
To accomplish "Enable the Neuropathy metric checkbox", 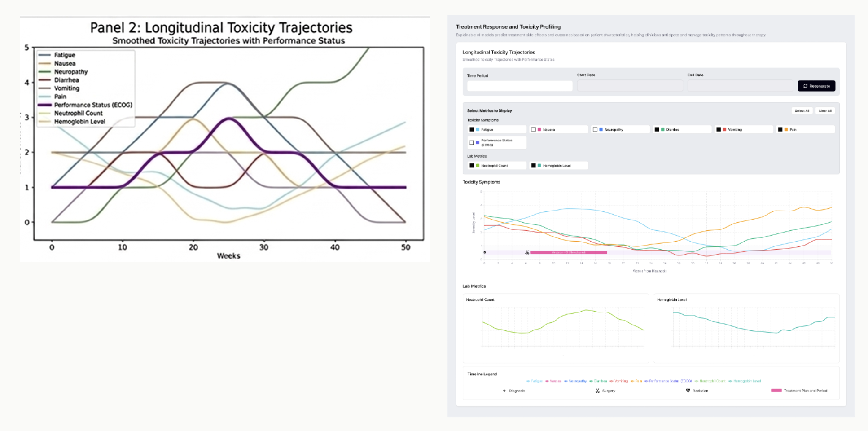I will [595, 129].
